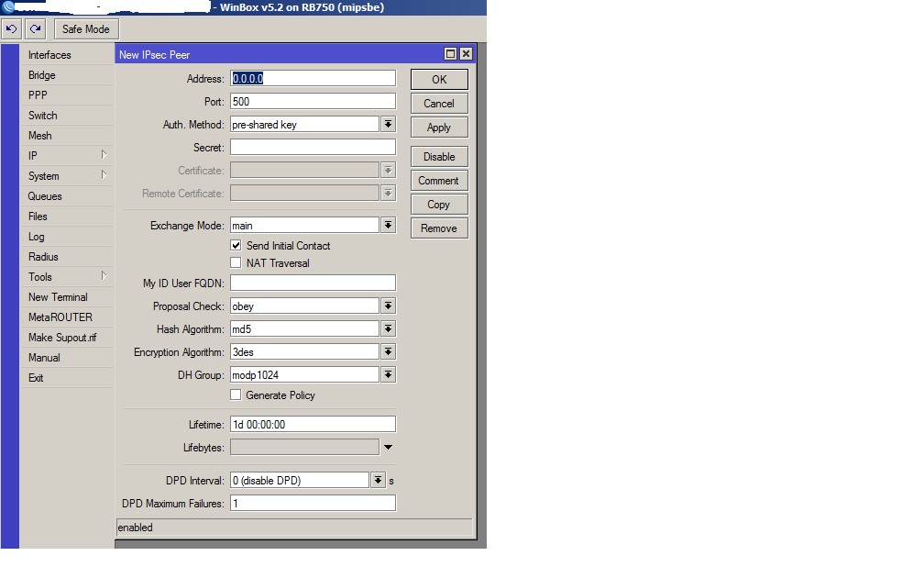Open Encryption Algorithm dropdown arrow
The width and height of the screenshot is (924, 578).
(388, 352)
